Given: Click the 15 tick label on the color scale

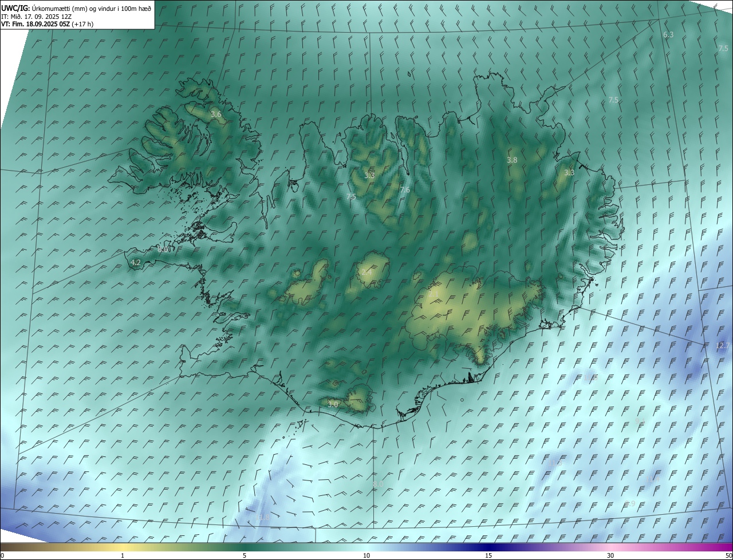Looking at the screenshot, I should pos(488,555).
